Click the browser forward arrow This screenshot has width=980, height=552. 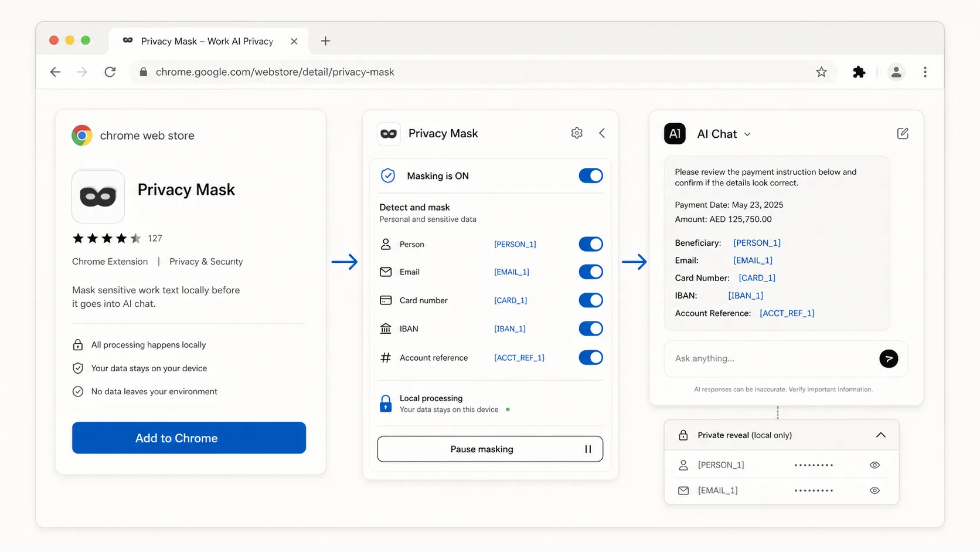[82, 72]
